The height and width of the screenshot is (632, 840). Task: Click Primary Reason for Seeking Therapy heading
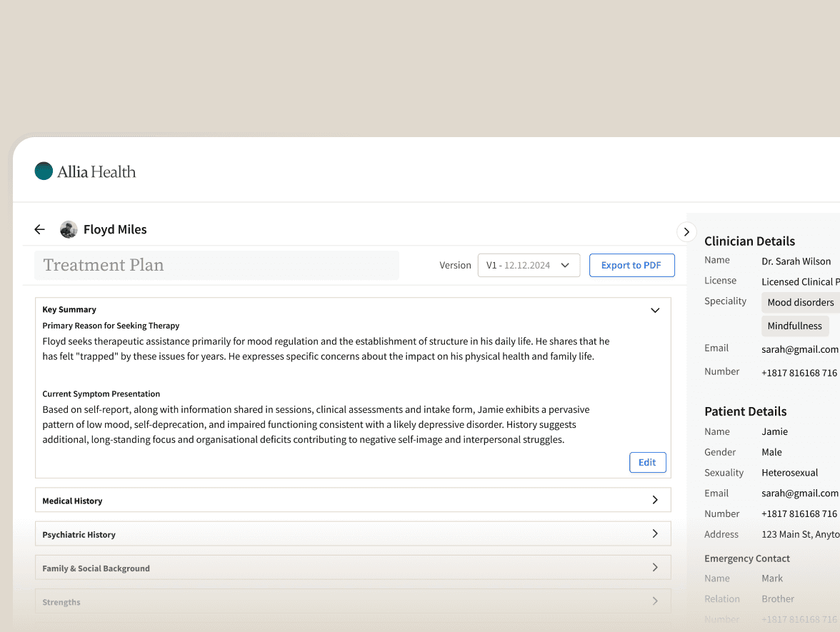click(x=111, y=326)
